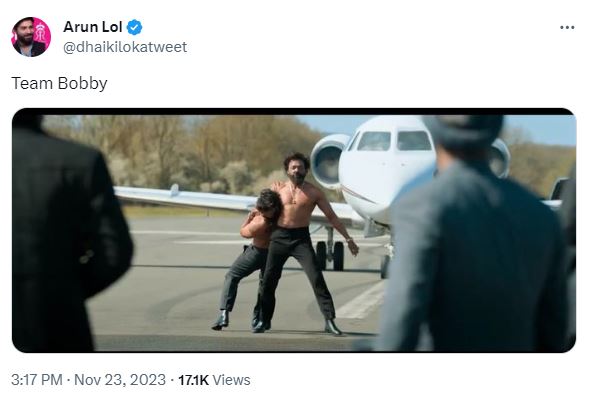Click the 17.1K view count number
593x402 pixels.
pyautogui.click(x=193, y=380)
